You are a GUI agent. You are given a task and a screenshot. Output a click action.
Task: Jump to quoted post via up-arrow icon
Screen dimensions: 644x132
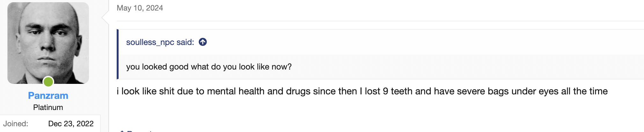click(203, 42)
